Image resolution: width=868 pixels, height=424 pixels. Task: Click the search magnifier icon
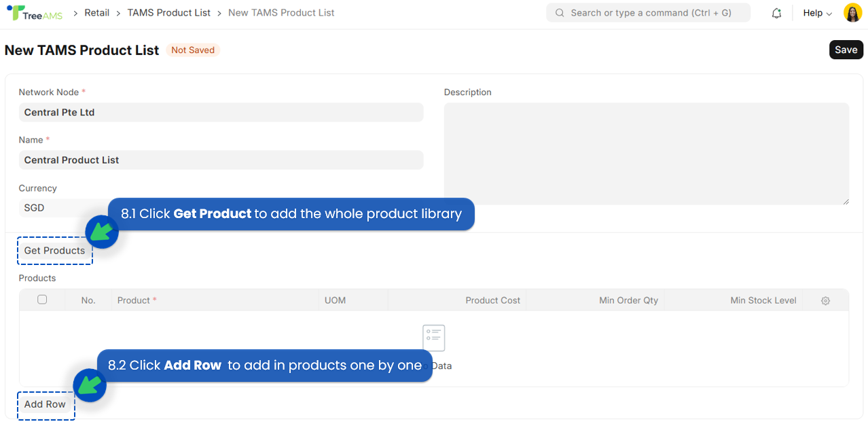pos(560,13)
